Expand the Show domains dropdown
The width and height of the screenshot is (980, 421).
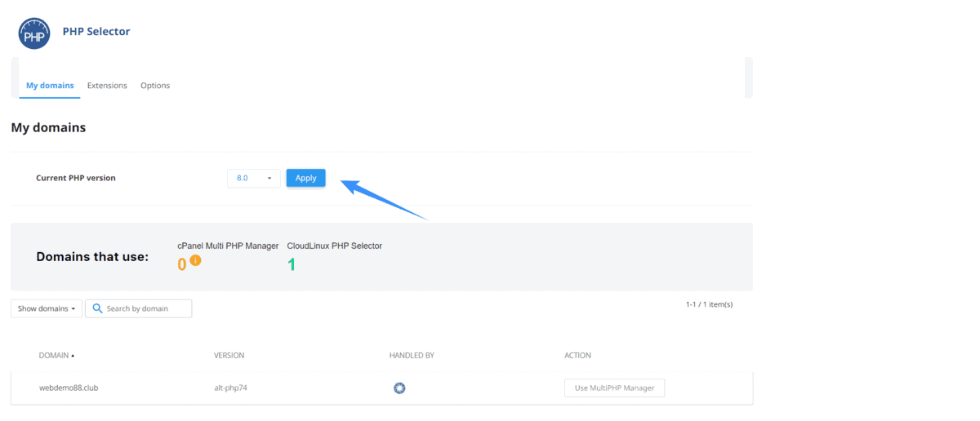click(x=47, y=308)
